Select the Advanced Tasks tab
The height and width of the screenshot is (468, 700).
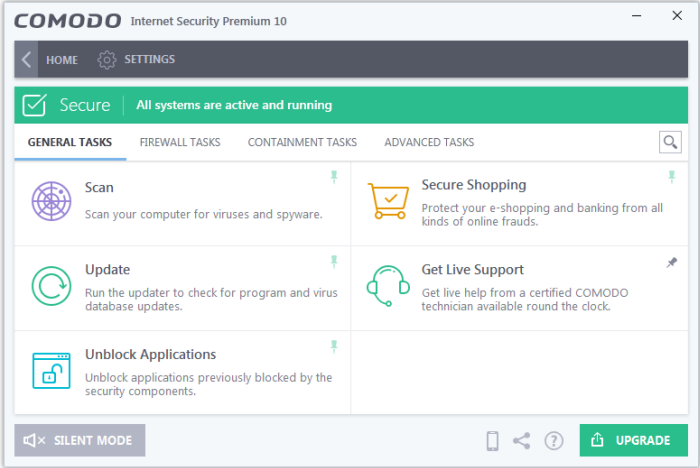[429, 143]
